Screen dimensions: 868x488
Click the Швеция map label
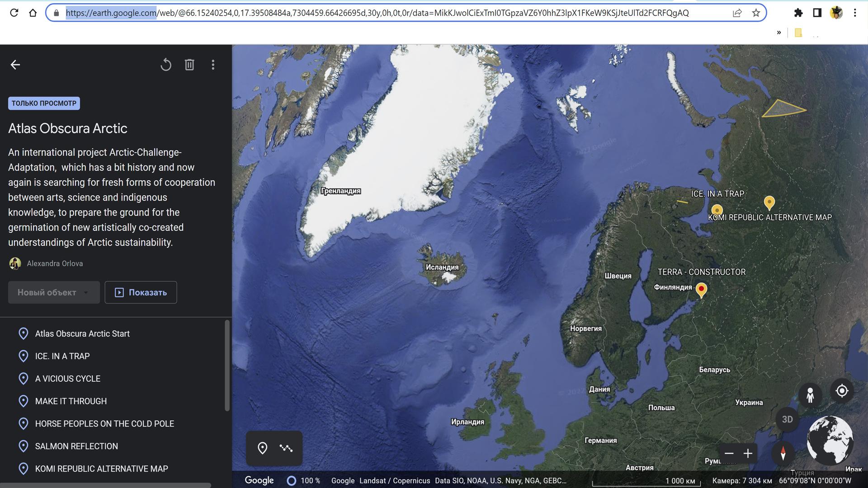pos(618,276)
